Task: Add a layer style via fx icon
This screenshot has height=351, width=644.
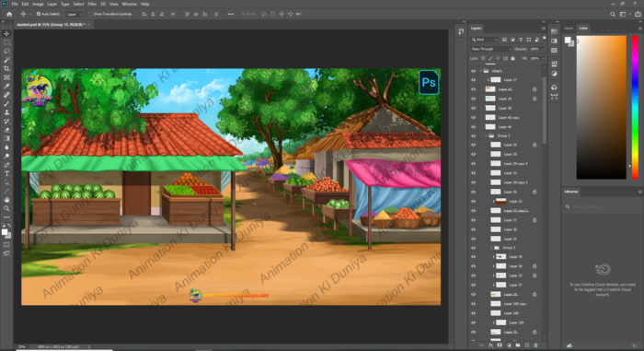Action: pyautogui.click(x=490, y=345)
